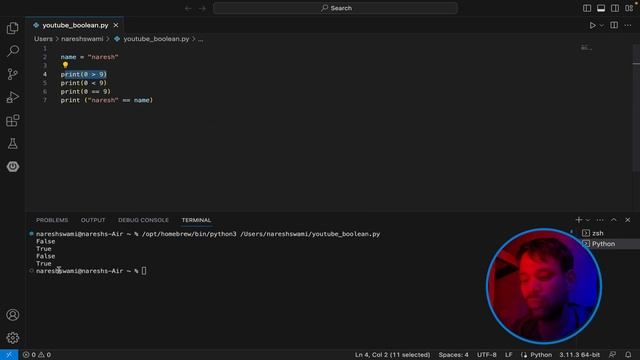This screenshot has height=360, width=640.
Task: Click the code line print(0 == 9)
Action: tap(86, 91)
